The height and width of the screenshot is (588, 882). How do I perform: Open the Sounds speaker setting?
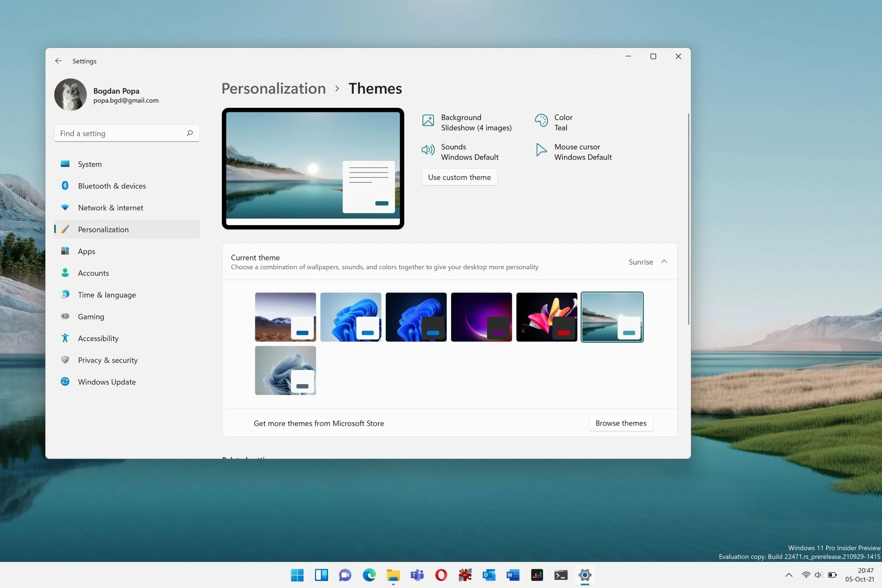point(428,150)
